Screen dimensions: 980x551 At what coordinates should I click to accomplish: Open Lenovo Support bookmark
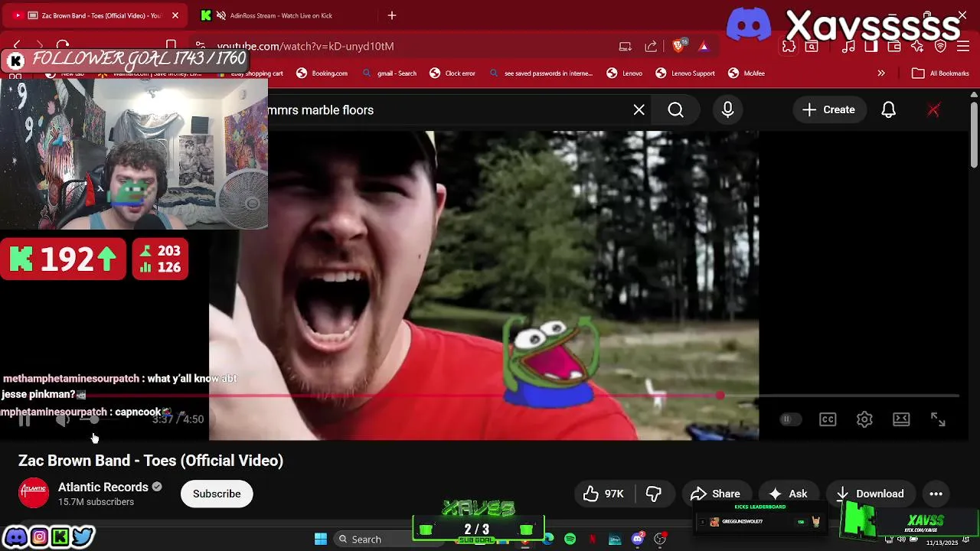[x=685, y=73]
